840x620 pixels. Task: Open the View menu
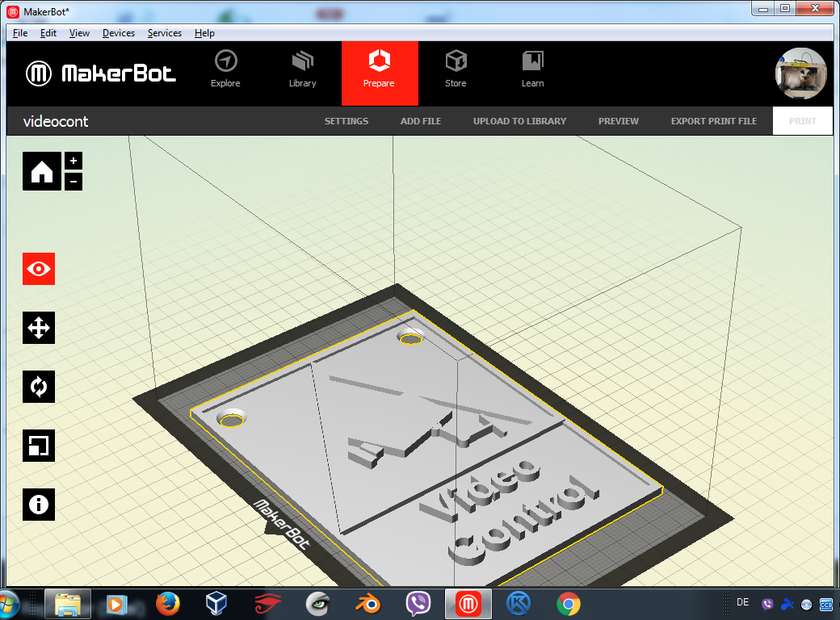point(79,32)
